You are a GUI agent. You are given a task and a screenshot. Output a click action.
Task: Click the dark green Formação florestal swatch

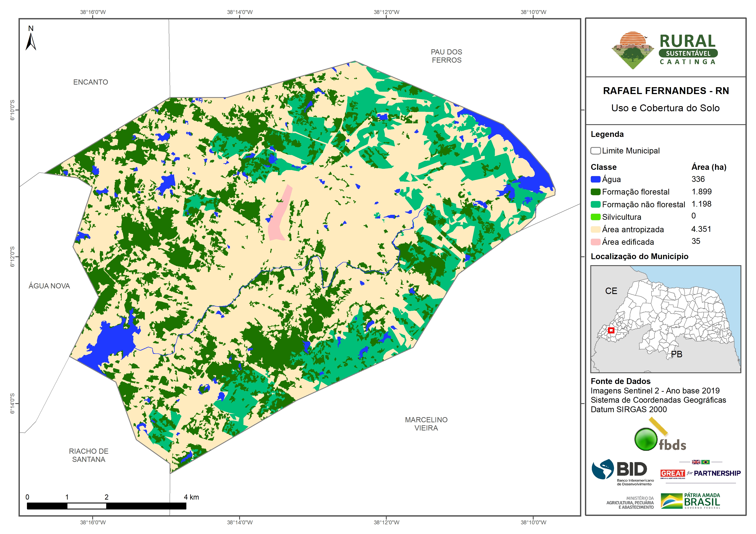point(595,192)
